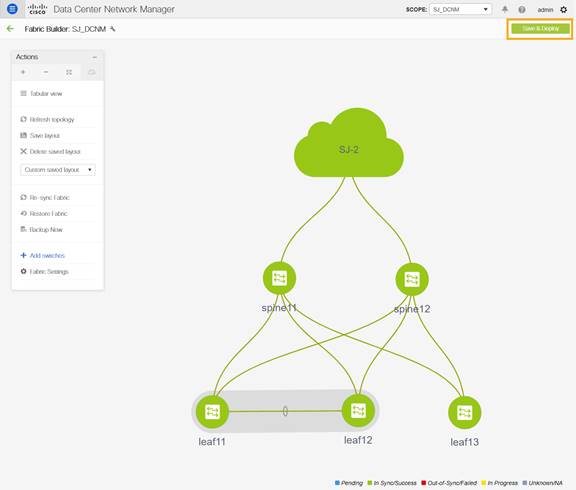This screenshot has width=576, height=490.
Task: Click the Data Center Network Manager title
Action: [114, 9]
